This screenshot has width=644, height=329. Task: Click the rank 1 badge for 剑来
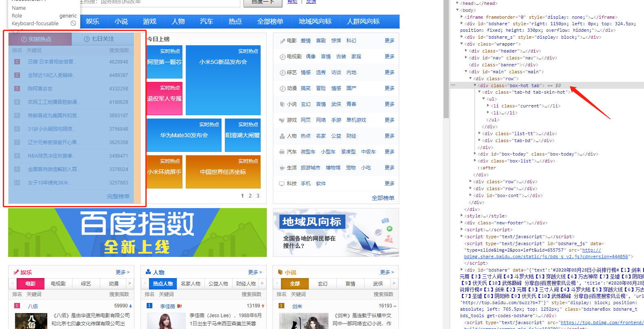tap(281, 305)
